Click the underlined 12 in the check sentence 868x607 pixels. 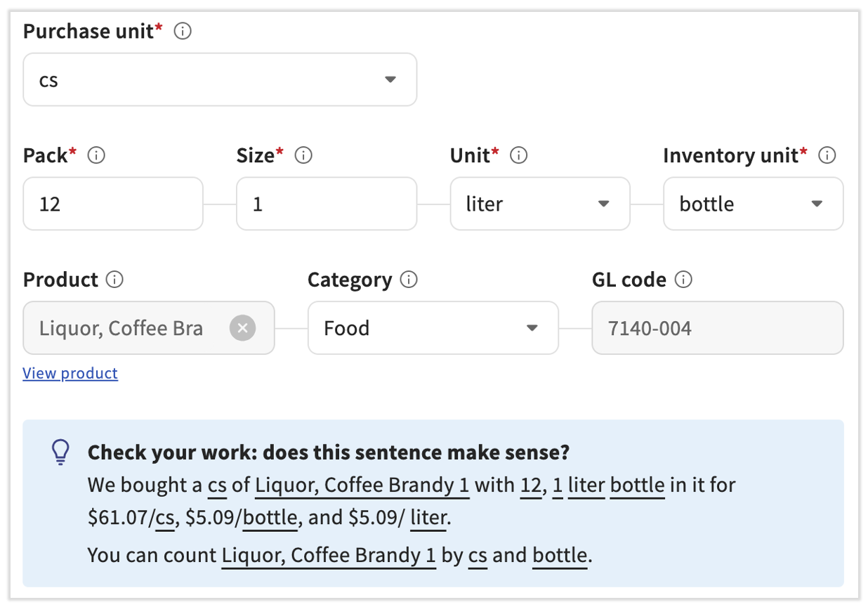530,485
